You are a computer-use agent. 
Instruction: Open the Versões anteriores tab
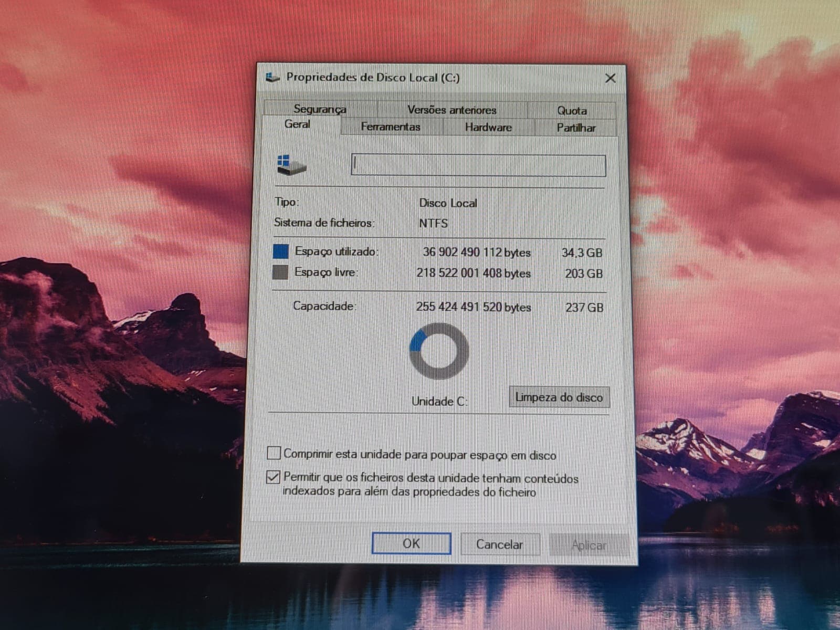452,110
